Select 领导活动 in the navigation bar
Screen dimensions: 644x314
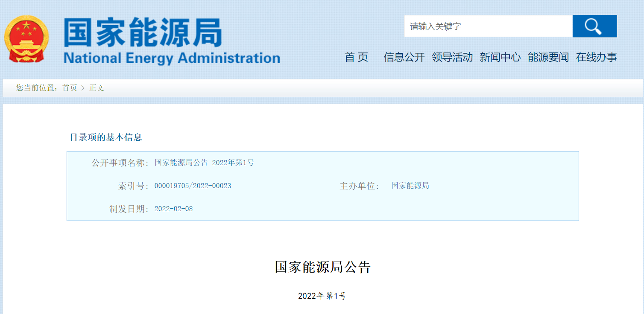(452, 57)
